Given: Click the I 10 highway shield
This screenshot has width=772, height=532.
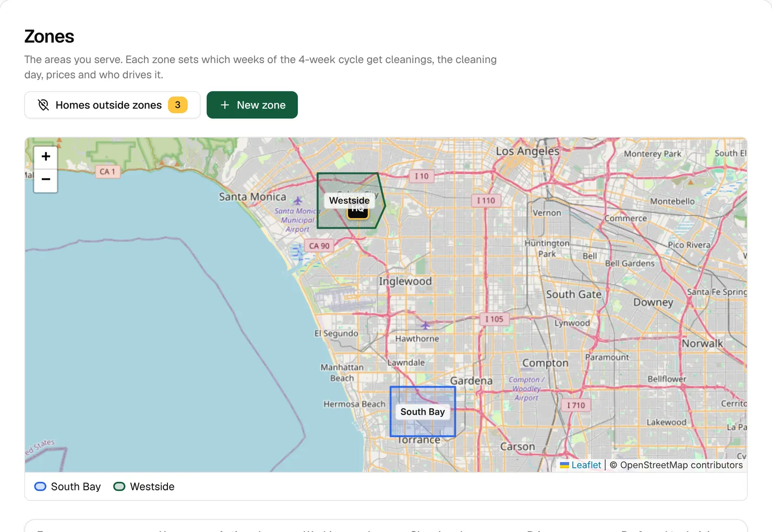Looking at the screenshot, I should pos(421,176).
